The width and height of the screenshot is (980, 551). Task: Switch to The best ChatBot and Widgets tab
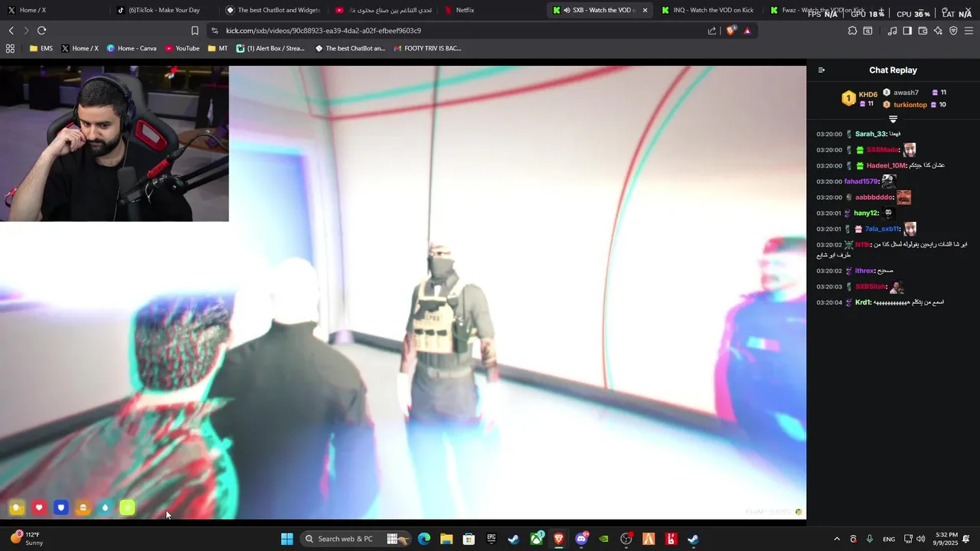pos(272,10)
